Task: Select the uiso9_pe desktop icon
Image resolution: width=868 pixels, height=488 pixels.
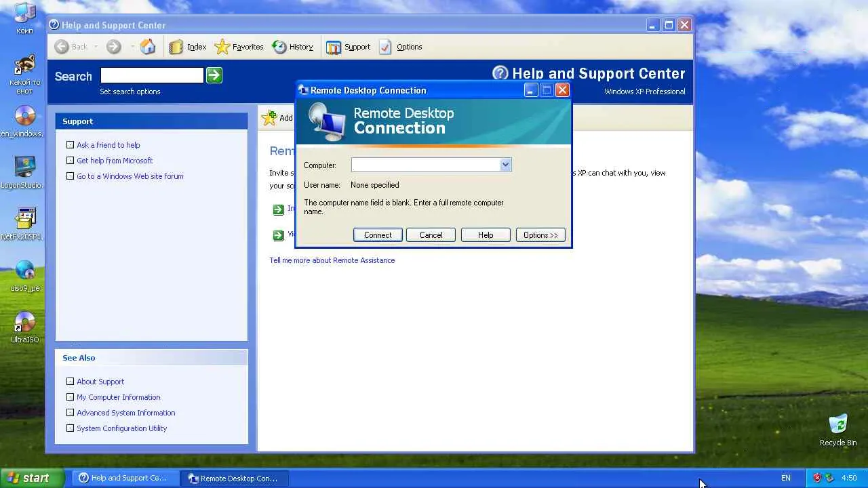Action: point(25,276)
